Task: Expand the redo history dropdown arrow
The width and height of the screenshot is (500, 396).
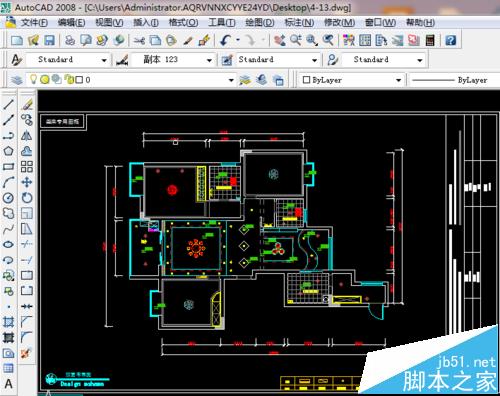Action: (x=263, y=40)
